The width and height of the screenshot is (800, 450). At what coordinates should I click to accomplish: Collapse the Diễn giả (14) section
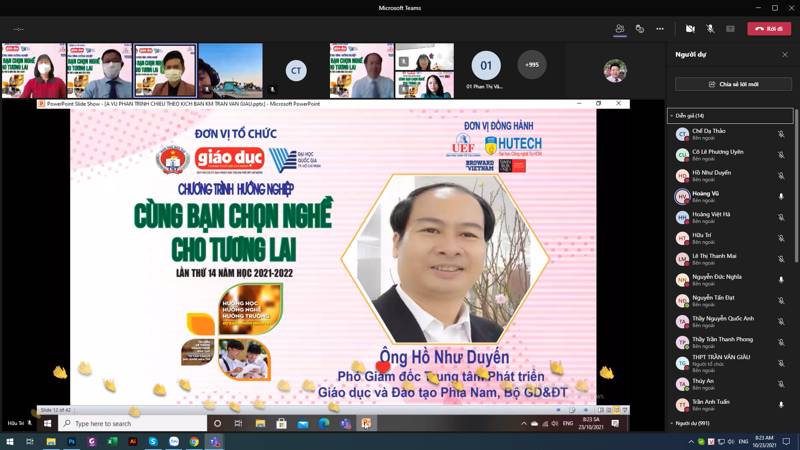[x=671, y=116]
